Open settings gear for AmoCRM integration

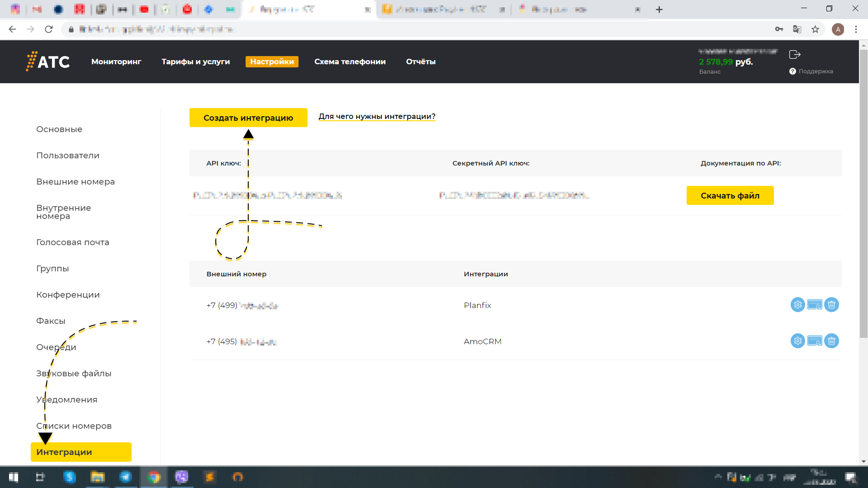(x=797, y=341)
